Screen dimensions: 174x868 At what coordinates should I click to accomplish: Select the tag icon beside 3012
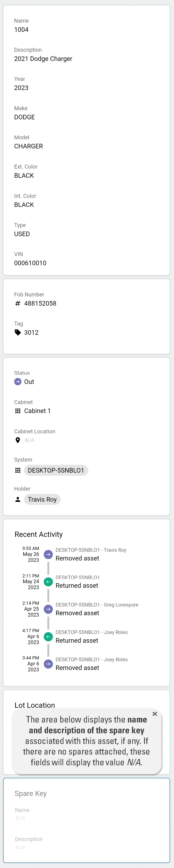pyautogui.click(x=17, y=332)
